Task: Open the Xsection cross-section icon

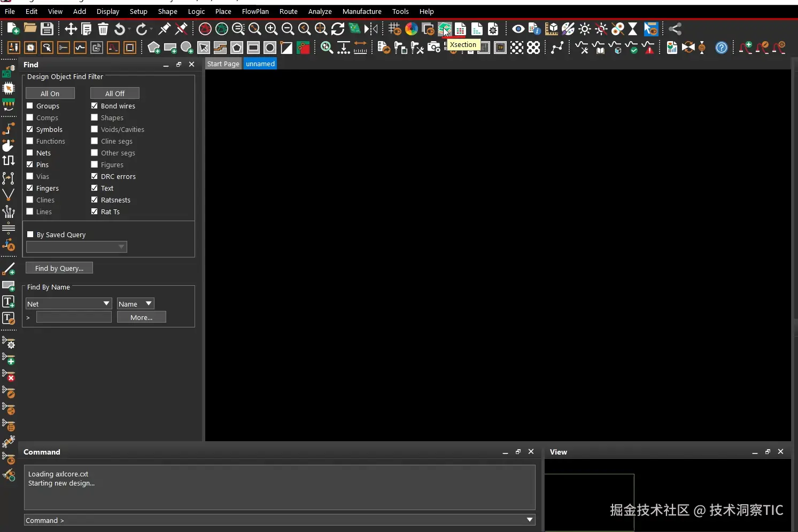Action: (444, 29)
